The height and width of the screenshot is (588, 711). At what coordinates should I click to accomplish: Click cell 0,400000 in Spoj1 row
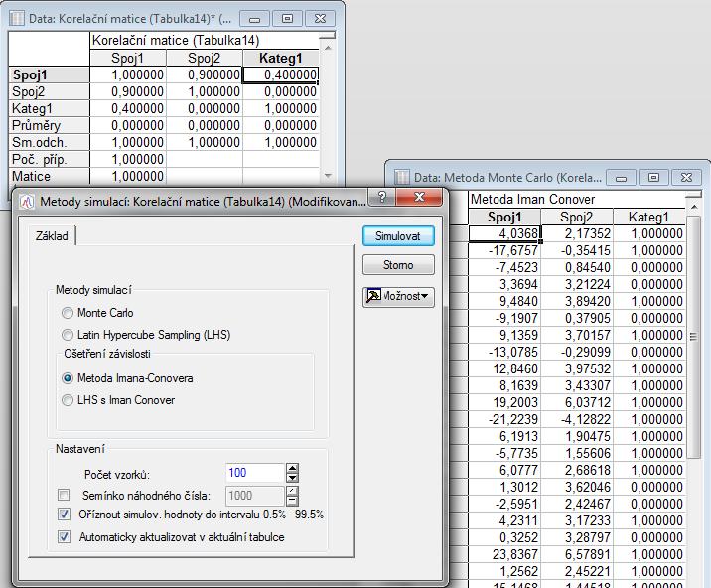pos(281,74)
